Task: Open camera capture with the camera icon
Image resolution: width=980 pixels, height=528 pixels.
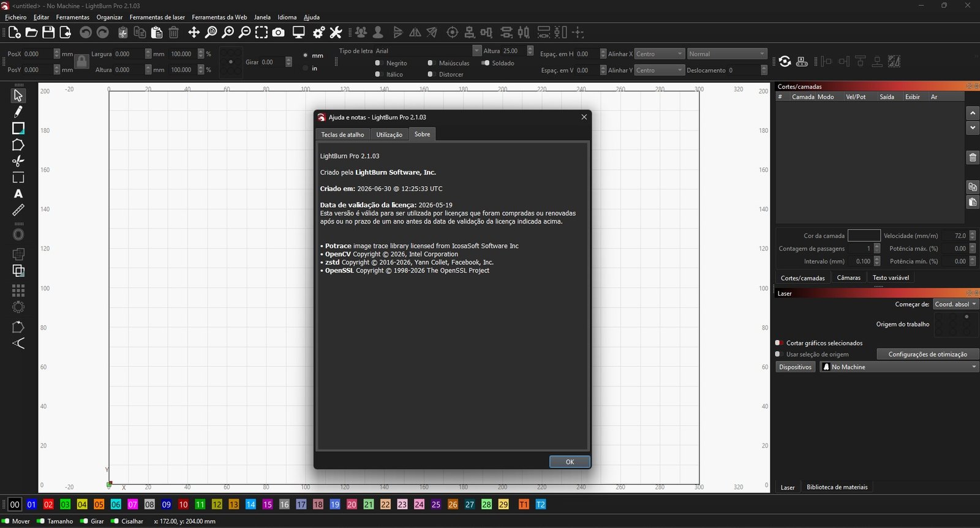Action: tap(279, 32)
